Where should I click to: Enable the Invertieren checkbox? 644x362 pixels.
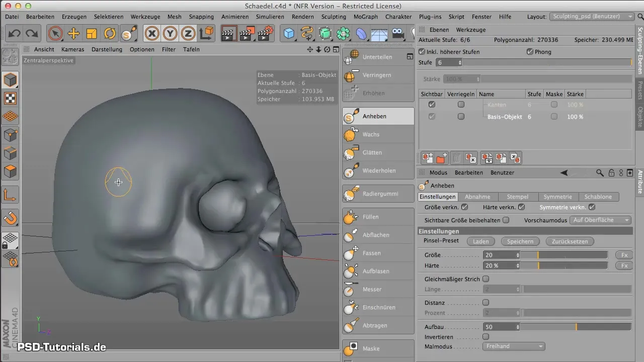click(x=486, y=337)
